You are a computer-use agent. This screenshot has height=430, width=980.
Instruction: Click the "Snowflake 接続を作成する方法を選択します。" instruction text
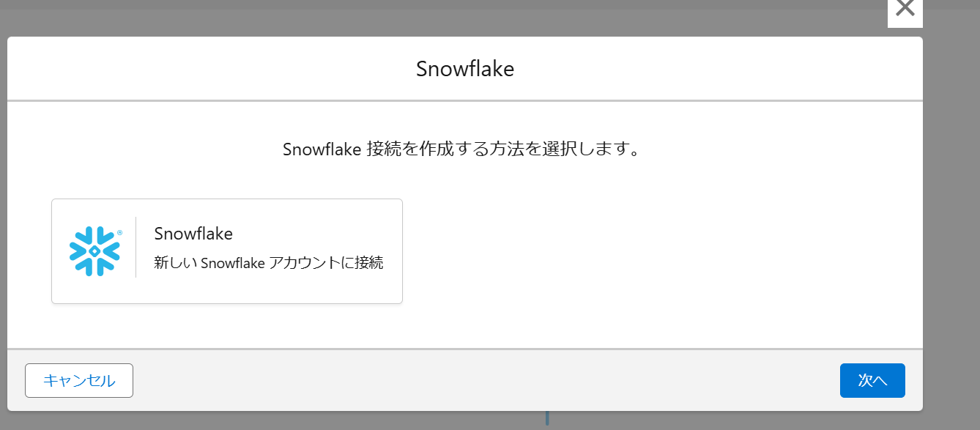click(x=461, y=149)
